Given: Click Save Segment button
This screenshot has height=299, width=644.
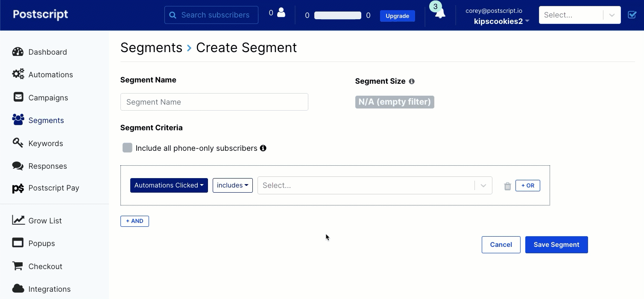Looking at the screenshot, I should click(556, 245).
